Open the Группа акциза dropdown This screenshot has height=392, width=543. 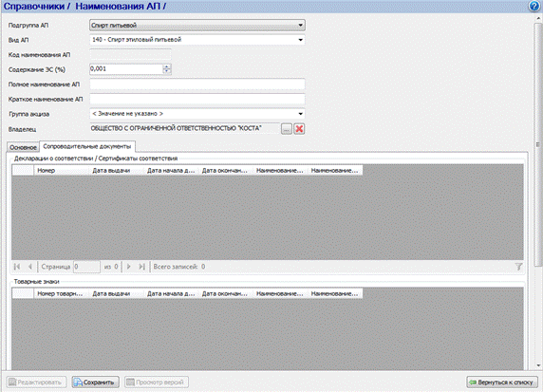[197, 114]
